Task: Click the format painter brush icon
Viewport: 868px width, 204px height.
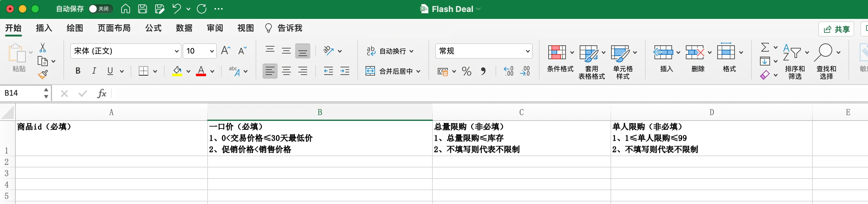Action: pyautogui.click(x=43, y=74)
